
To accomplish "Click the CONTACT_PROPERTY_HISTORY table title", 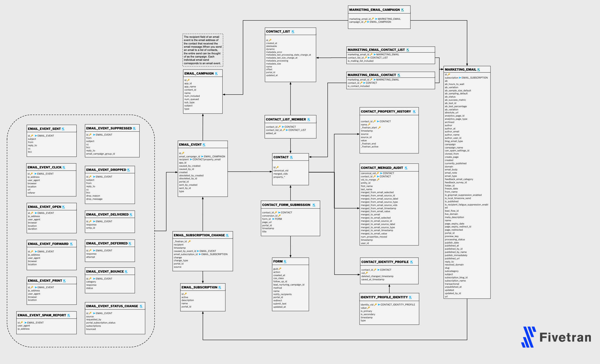I will point(386,112).
